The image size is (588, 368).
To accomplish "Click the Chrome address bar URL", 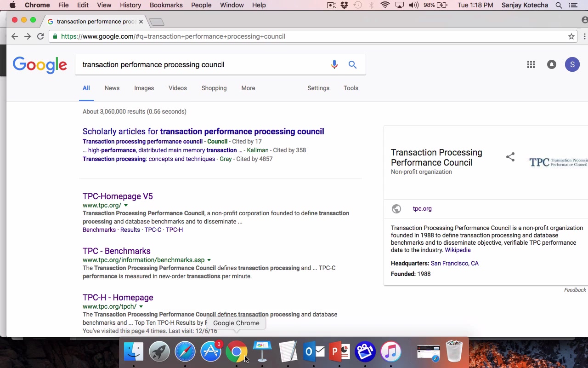I will pos(173,36).
